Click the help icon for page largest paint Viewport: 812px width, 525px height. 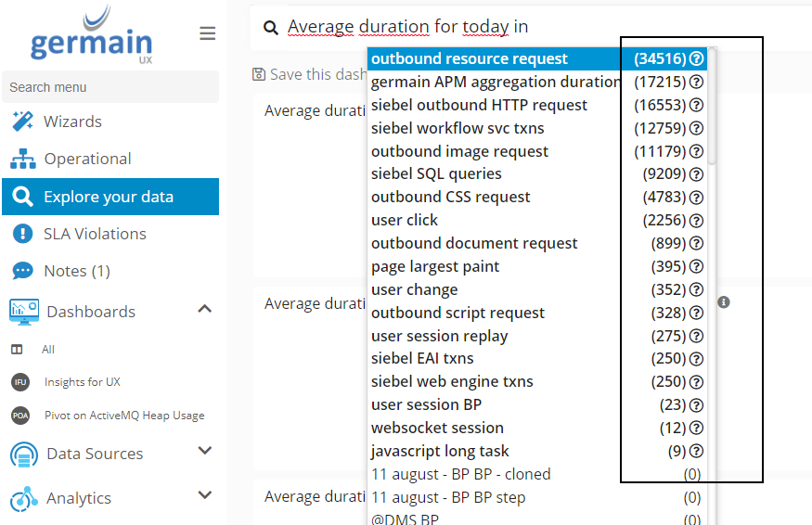(x=696, y=267)
